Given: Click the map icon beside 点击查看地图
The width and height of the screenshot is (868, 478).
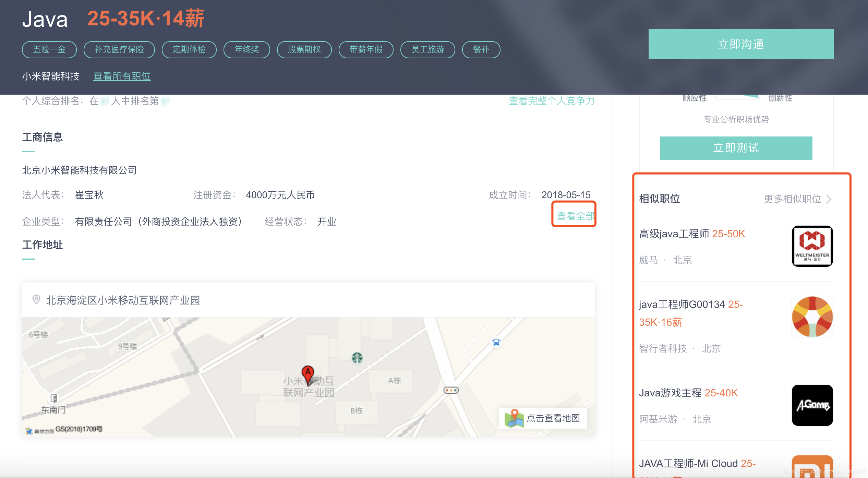Looking at the screenshot, I should (x=514, y=418).
